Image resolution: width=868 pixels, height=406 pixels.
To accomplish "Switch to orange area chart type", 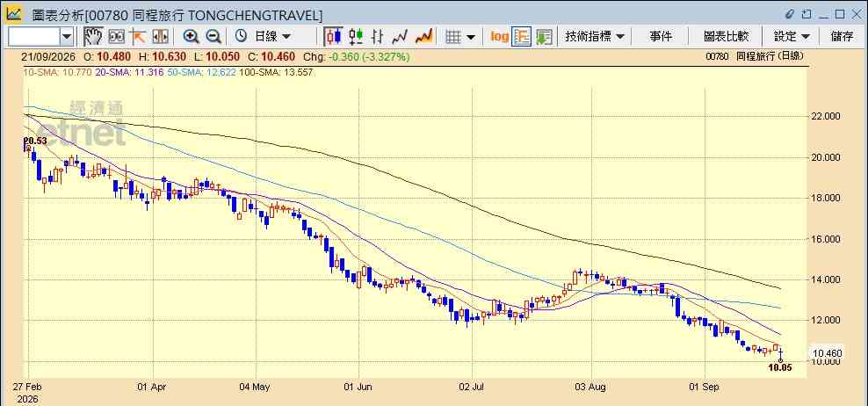I will 423,37.
